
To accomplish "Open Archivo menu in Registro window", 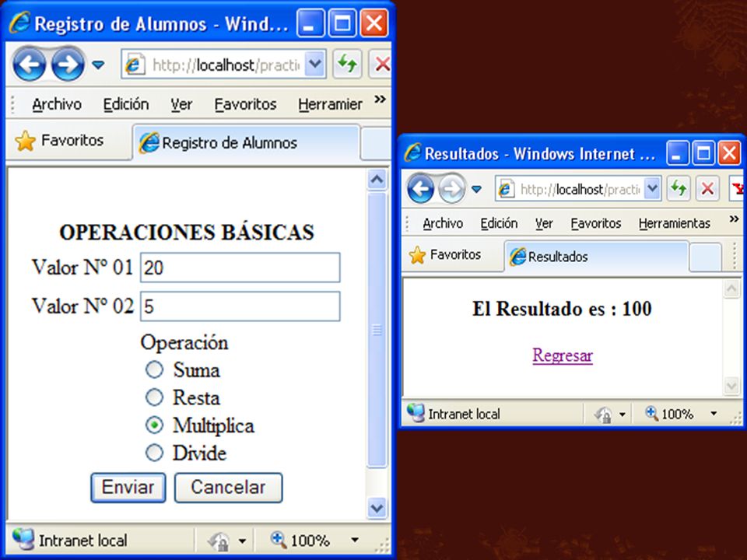I will tap(57, 104).
